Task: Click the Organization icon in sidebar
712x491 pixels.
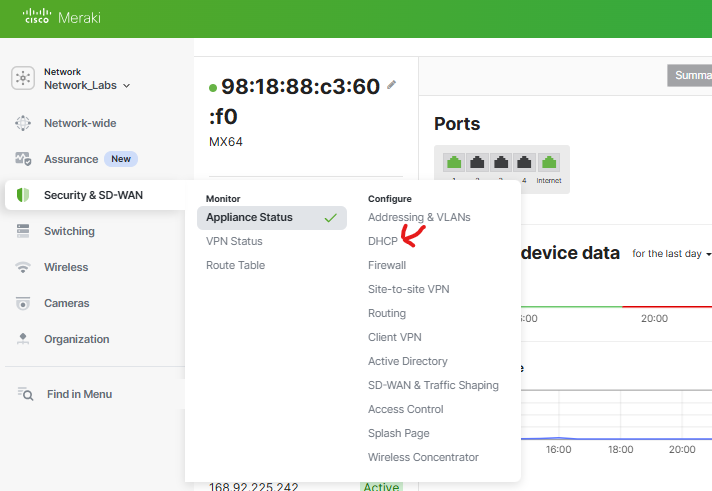Action: pyautogui.click(x=23, y=339)
